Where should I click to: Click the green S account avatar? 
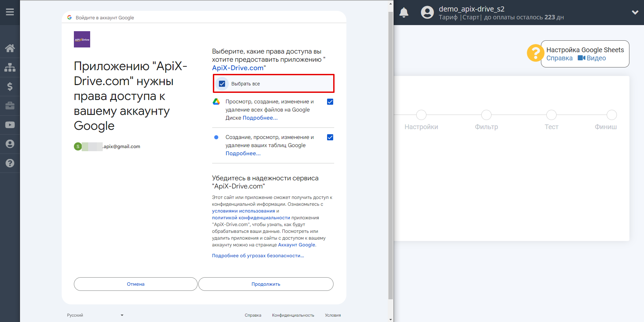78,146
